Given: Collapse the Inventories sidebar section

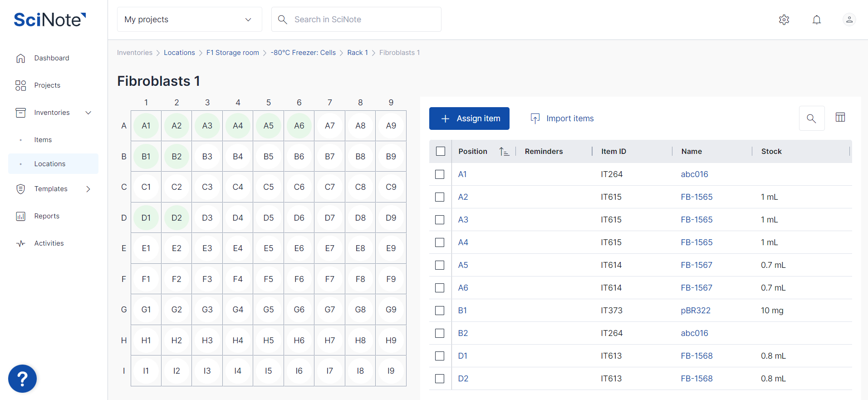Looking at the screenshot, I should pos(88,113).
